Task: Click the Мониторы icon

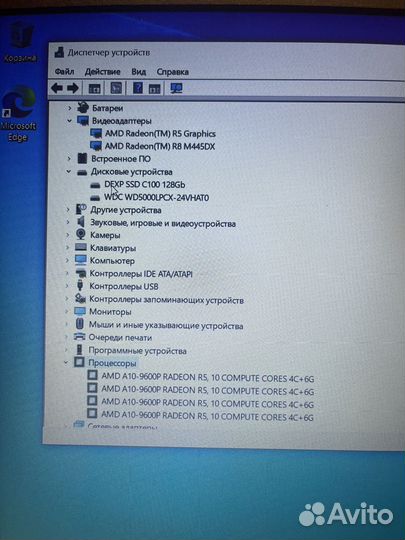Action: pyautogui.click(x=80, y=311)
